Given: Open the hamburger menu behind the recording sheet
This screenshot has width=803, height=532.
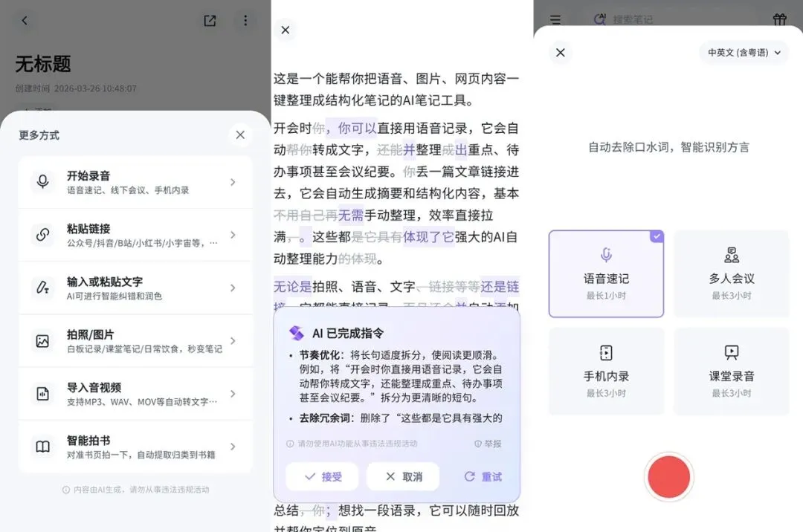Looking at the screenshot, I should [x=555, y=19].
